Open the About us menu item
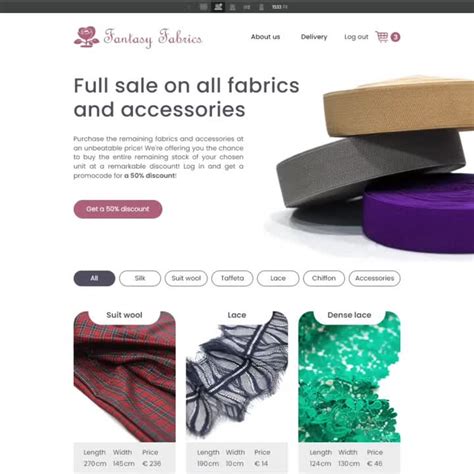Viewport: 474px width, 474px height. coord(265,37)
